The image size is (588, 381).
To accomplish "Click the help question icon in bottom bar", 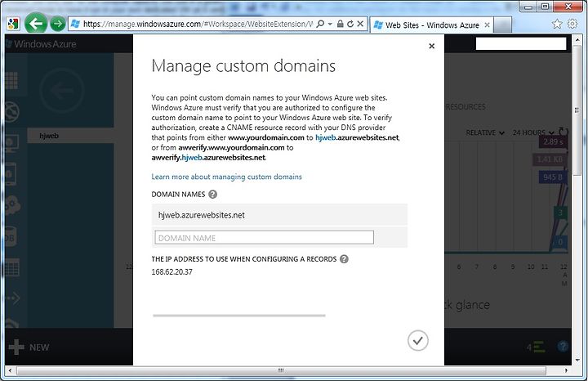I will 563,347.
